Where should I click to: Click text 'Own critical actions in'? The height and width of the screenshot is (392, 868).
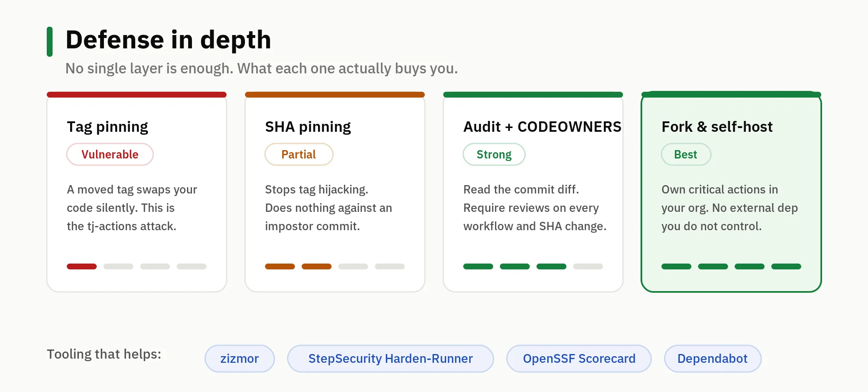click(x=720, y=190)
